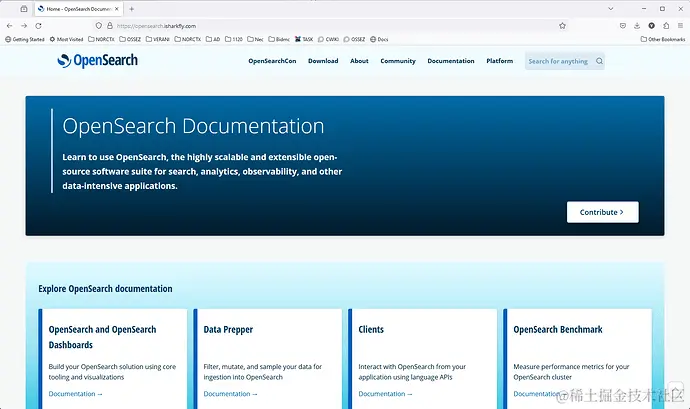Open the 1120 bookmark folder
This screenshot has width=690, height=409.
click(x=234, y=39)
